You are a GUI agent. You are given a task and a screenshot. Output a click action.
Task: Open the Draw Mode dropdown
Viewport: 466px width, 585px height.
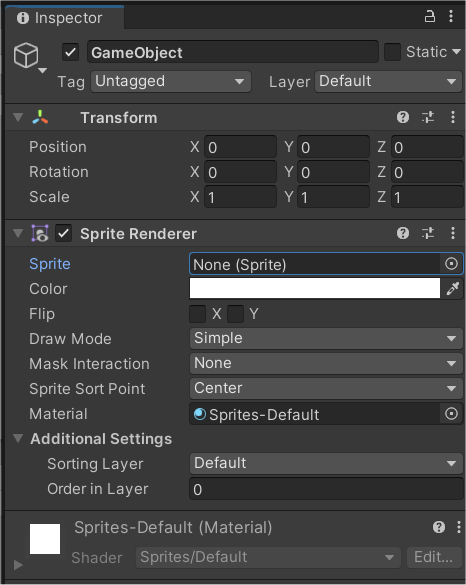coord(326,338)
